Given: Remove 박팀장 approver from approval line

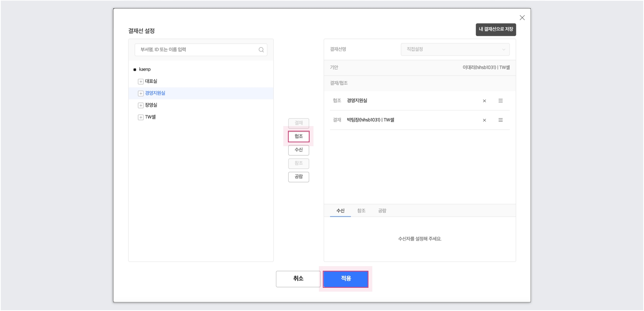Looking at the screenshot, I should click(484, 120).
